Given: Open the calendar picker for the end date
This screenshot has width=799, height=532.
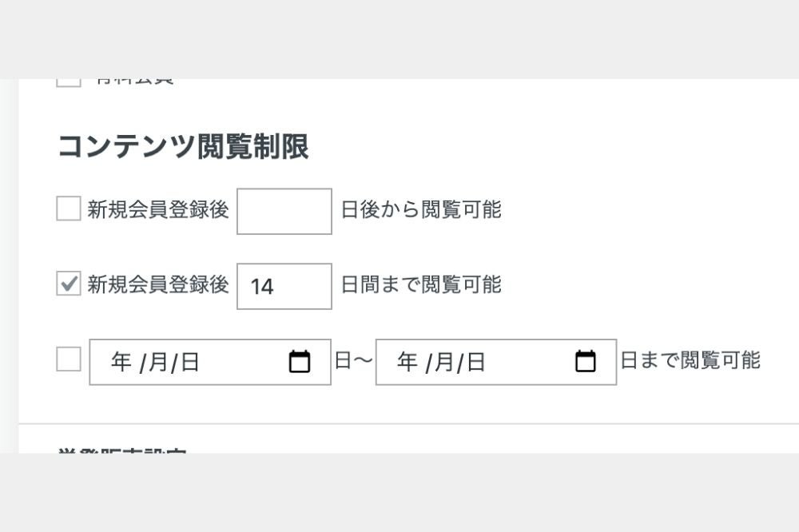Looking at the screenshot, I should pos(586,361).
